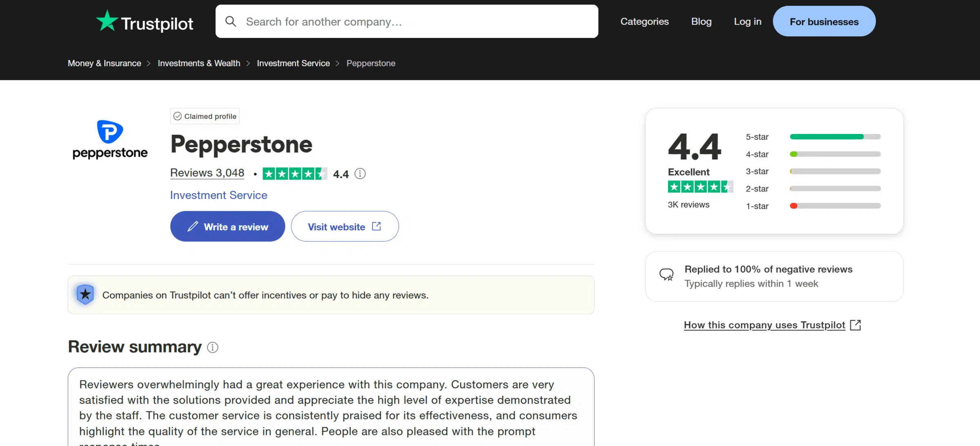This screenshot has width=980, height=446.
Task: Click the Claimed profile badge
Action: click(x=205, y=116)
